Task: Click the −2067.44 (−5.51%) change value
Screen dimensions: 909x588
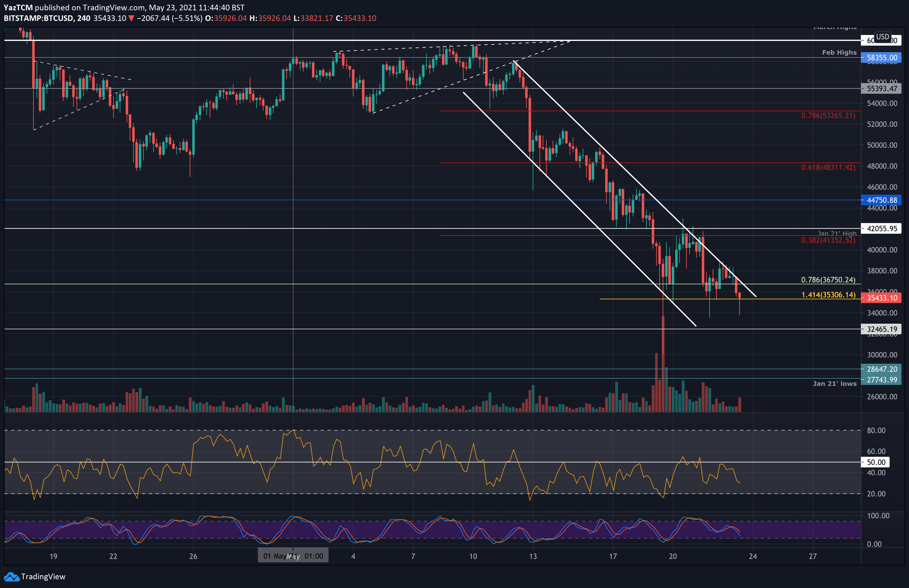Action: tap(170, 18)
